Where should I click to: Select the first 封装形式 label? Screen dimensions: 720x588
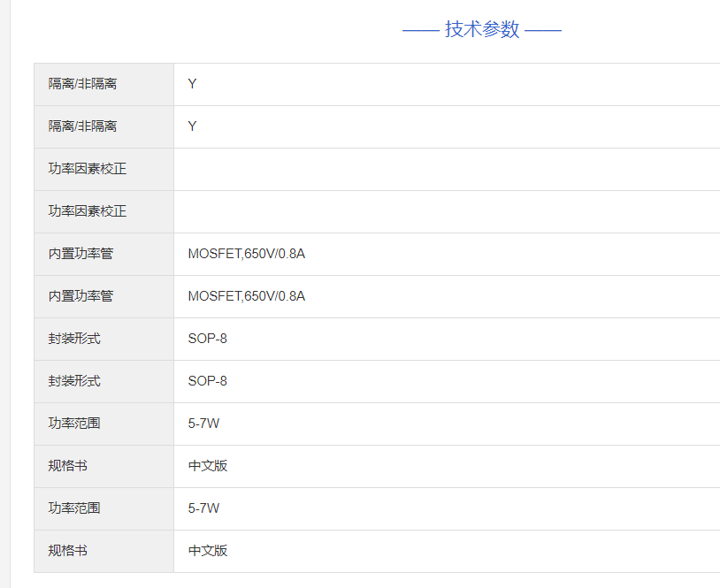74,339
